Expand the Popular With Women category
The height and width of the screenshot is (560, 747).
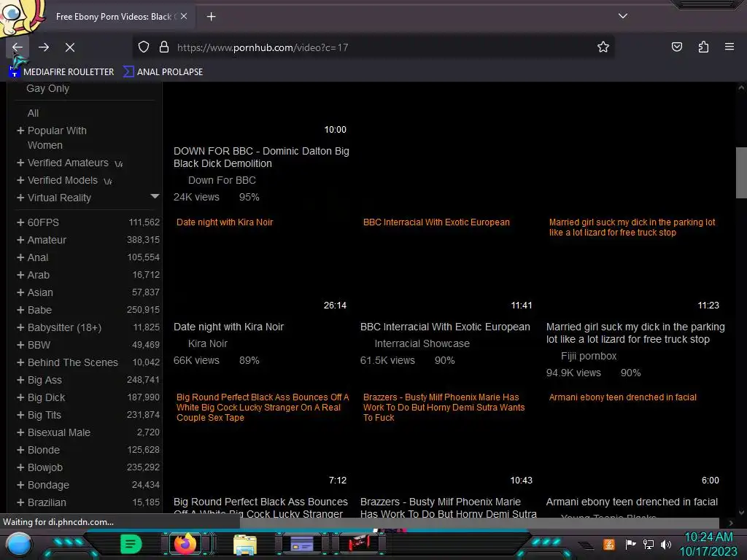point(20,131)
